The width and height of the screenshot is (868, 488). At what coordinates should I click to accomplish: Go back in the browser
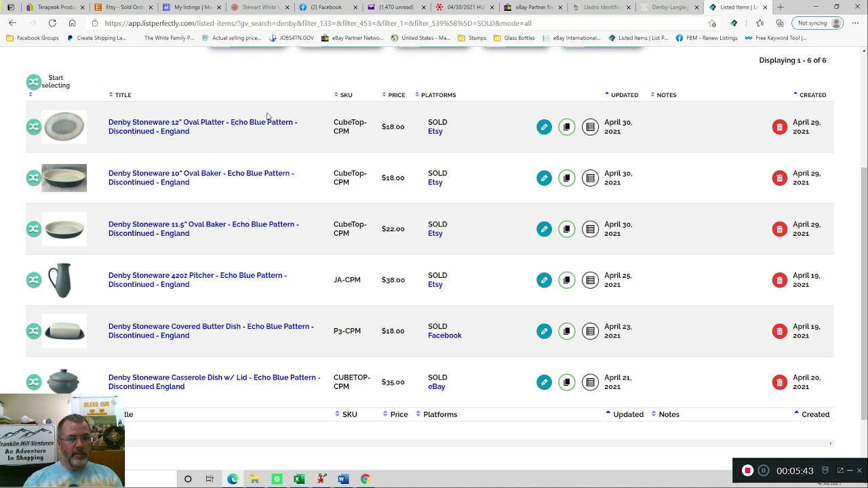coord(12,23)
